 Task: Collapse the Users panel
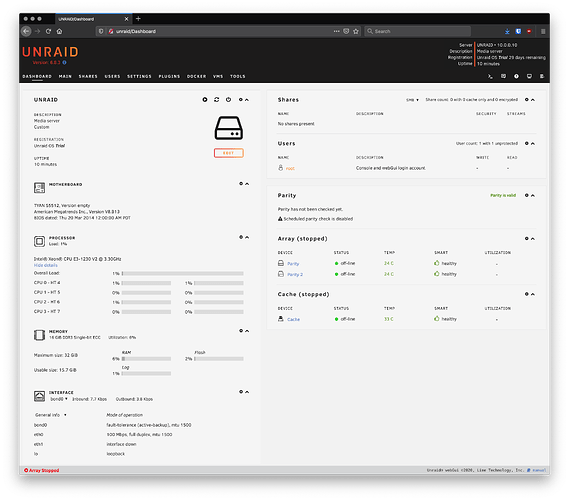click(533, 143)
